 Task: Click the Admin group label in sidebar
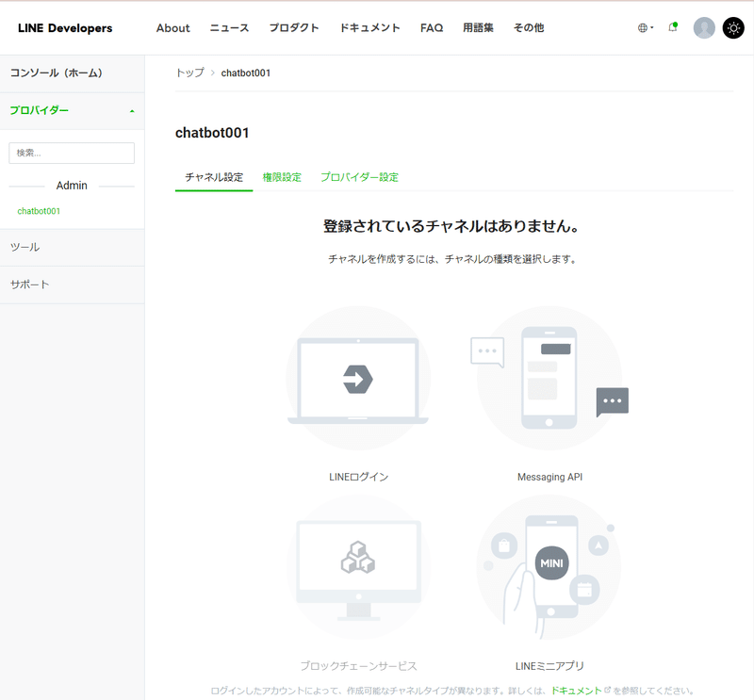click(72, 186)
